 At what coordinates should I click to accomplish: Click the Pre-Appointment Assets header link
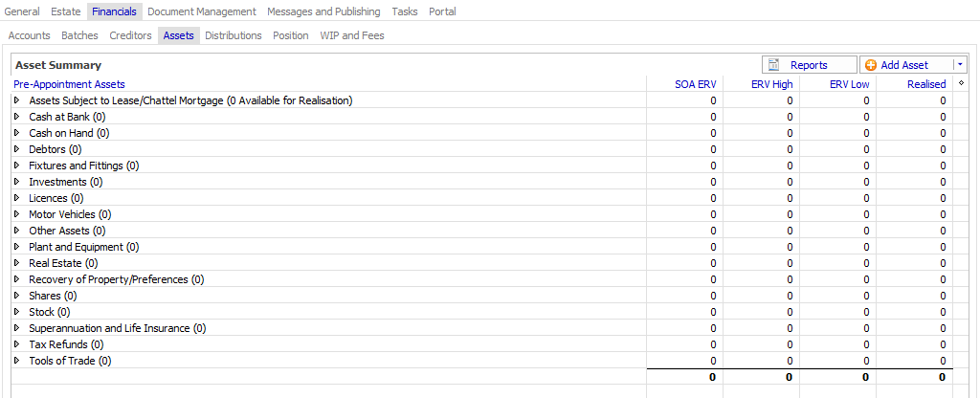click(x=69, y=84)
